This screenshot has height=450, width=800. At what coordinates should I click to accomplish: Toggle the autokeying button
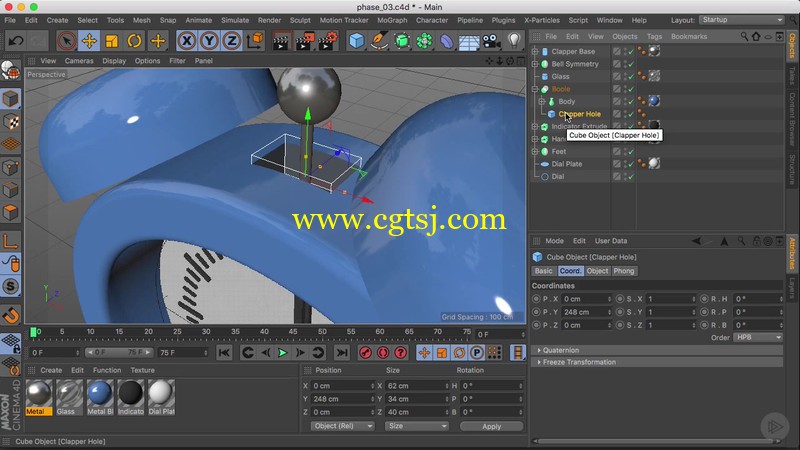click(383, 353)
